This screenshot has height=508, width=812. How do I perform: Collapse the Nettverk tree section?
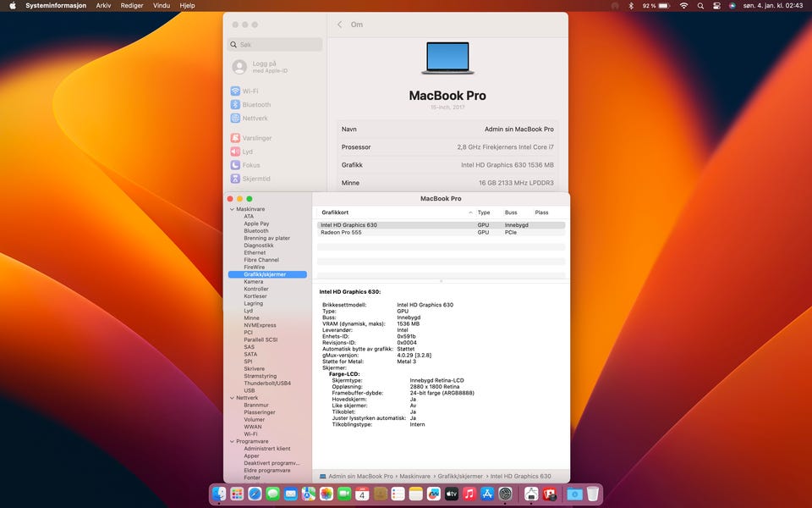pyautogui.click(x=232, y=398)
